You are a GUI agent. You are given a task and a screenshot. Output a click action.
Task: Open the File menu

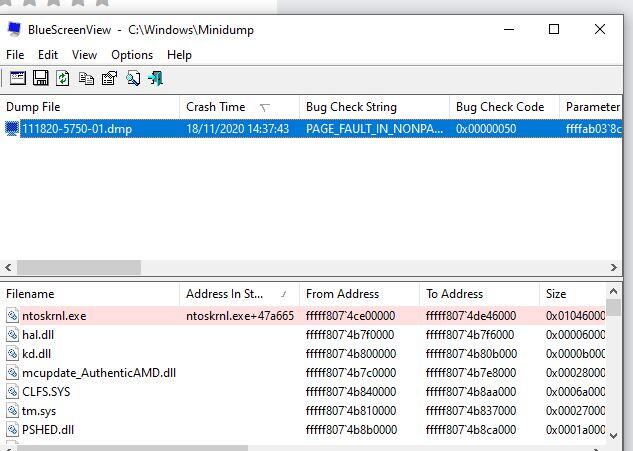tap(15, 55)
